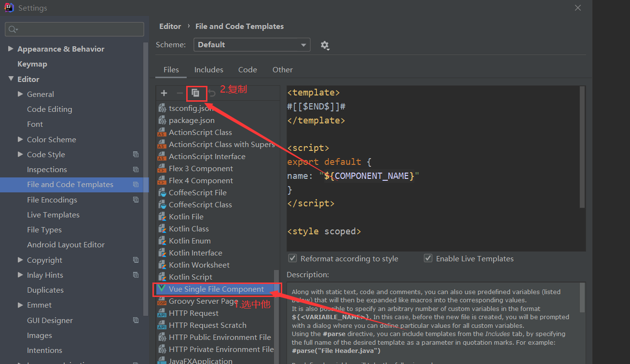Expand the Emmet node

pos(20,305)
